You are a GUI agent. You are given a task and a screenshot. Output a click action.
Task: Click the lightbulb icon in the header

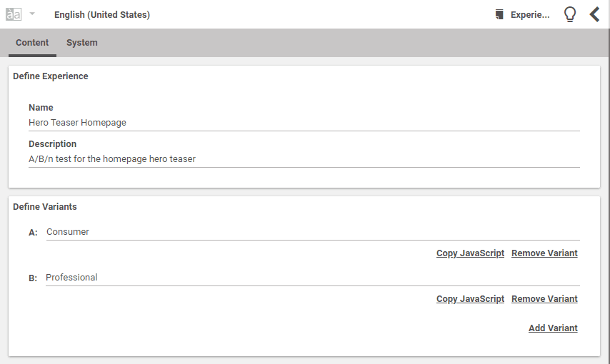570,14
